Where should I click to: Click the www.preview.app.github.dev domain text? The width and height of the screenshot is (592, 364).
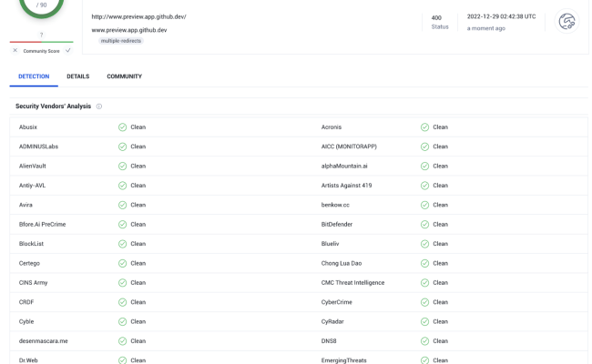[129, 30]
